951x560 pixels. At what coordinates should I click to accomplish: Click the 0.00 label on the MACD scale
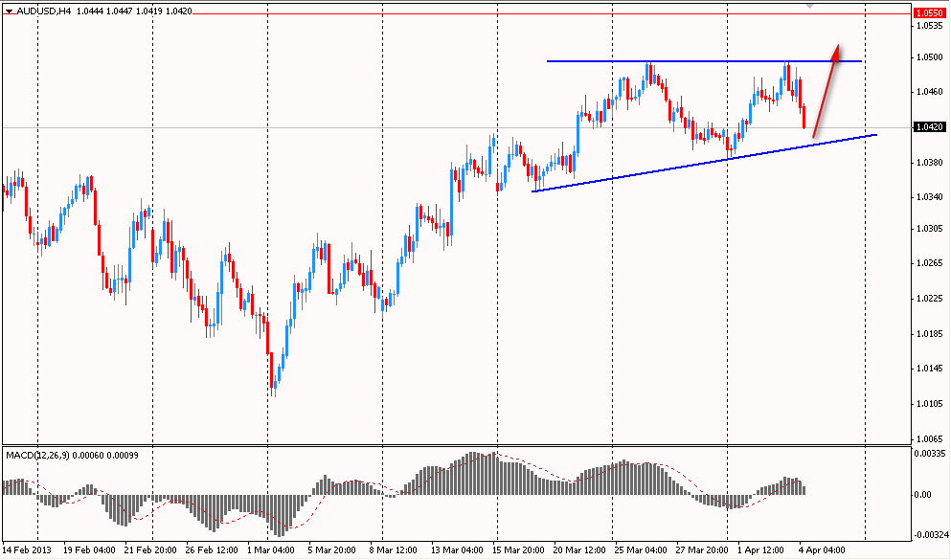tap(922, 495)
